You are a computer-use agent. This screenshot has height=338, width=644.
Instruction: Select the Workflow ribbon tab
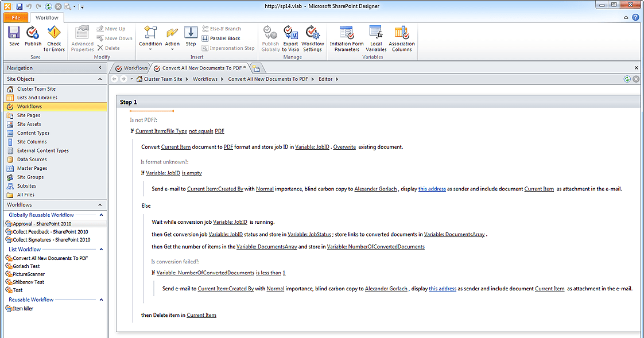[47, 18]
